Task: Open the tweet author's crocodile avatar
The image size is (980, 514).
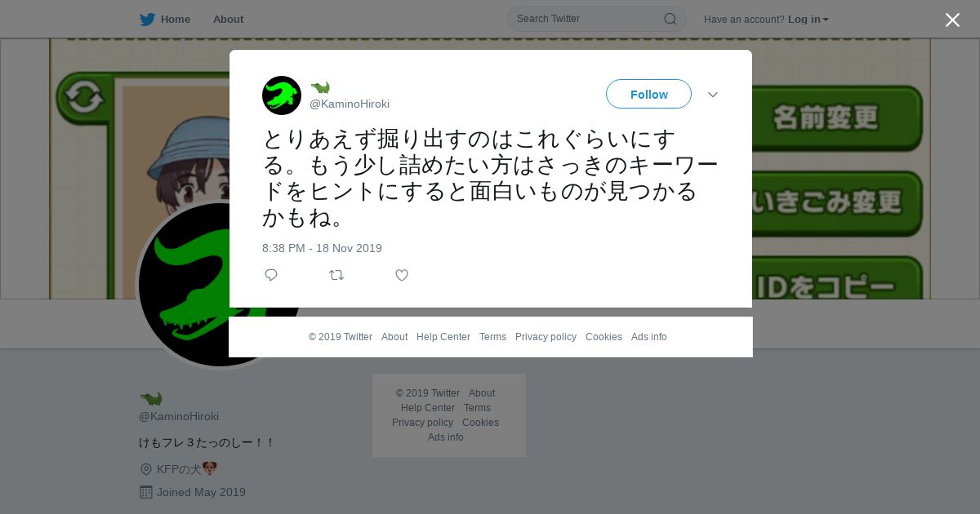Action: (x=282, y=95)
